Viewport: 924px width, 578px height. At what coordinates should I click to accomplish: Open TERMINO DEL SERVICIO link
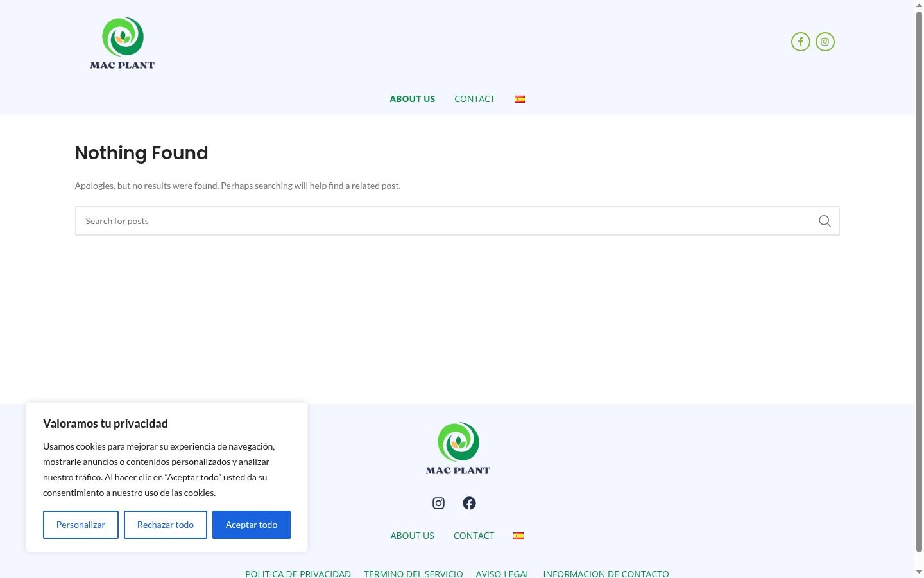tap(413, 574)
